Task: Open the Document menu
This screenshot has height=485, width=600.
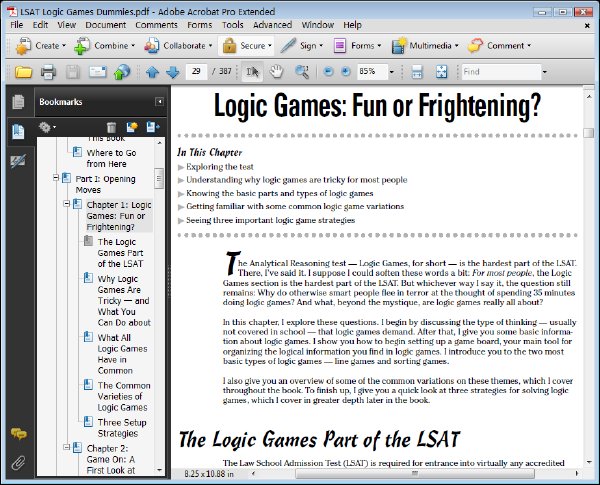Action: pyautogui.click(x=105, y=25)
